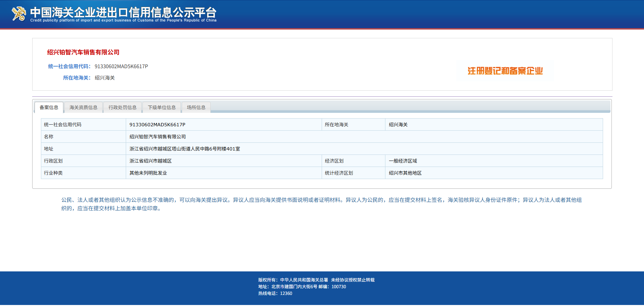Click the 注册登记和备案企业 orange label

[x=505, y=71]
